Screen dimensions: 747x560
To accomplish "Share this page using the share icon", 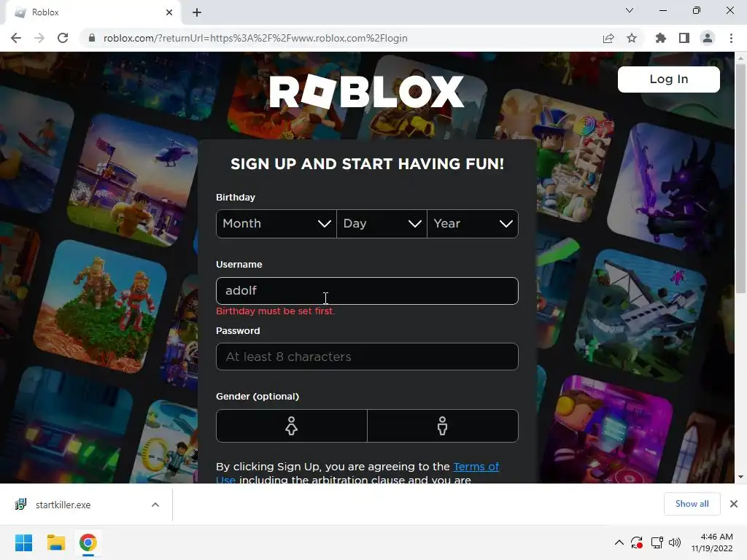I will [x=608, y=38].
